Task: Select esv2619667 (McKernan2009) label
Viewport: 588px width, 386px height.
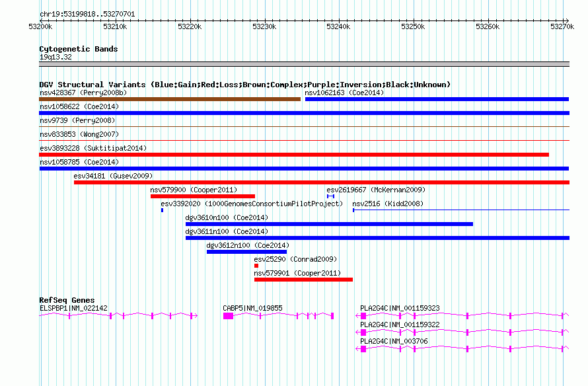Action: (376, 190)
